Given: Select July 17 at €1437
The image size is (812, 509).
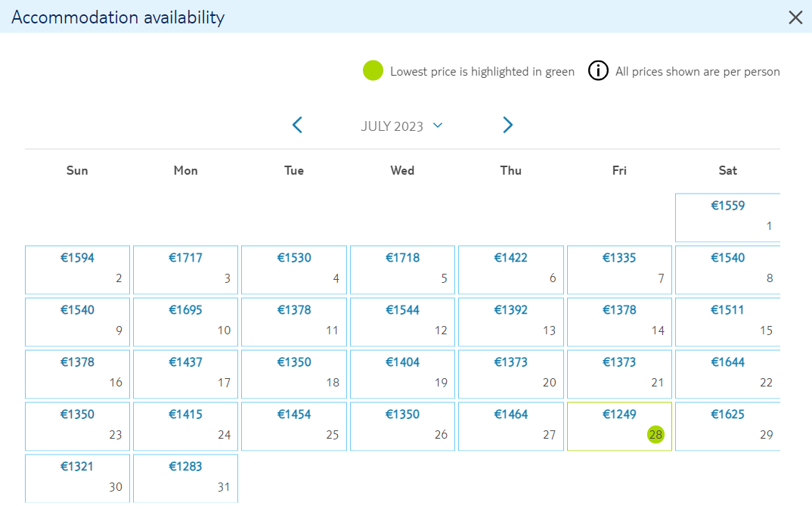Looking at the screenshot, I should pyautogui.click(x=185, y=374).
